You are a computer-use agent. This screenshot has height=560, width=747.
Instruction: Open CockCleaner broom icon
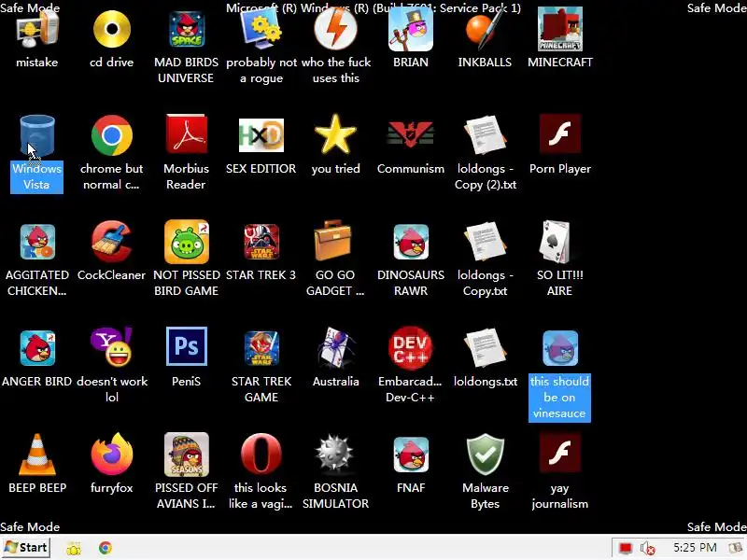(111, 242)
